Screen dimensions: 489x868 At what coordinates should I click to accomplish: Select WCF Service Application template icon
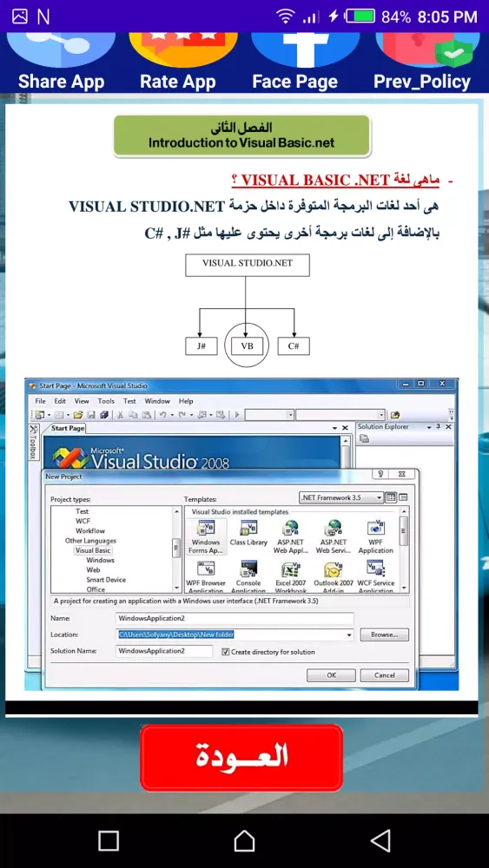(x=375, y=577)
